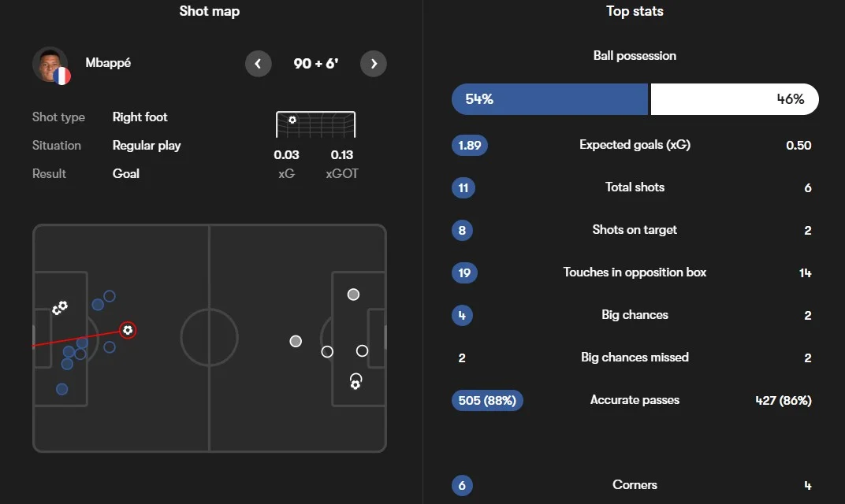Click the goal frame xGOT placement diagram
Screen dimensions: 845x504
click(x=316, y=125)
